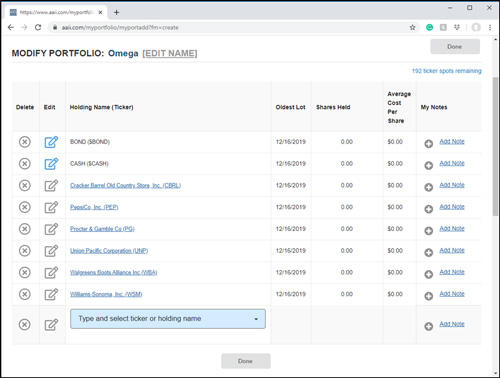Go back to the previous page
The height and width of the screenshot is (378, 500).
click(x=11, y=27)
